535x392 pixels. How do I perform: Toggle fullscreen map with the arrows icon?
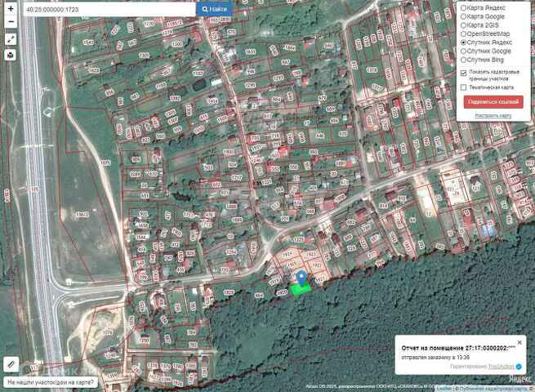(x=11, y=39)
